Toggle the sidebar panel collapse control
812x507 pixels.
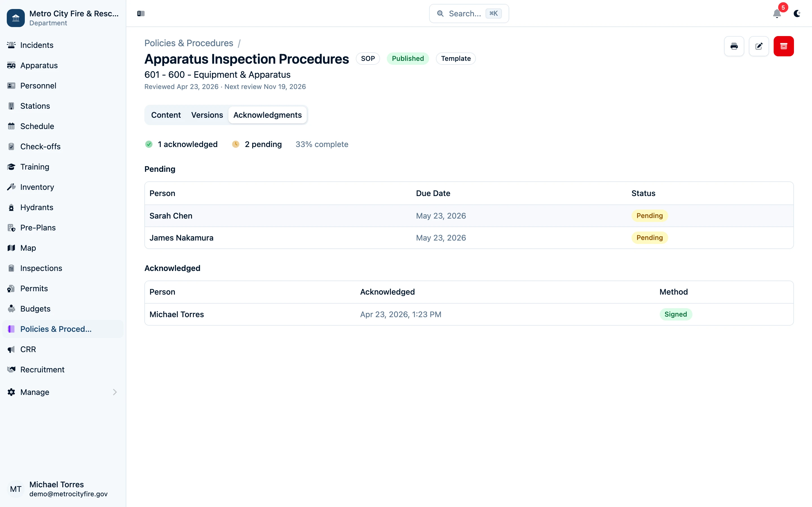click(x=141, y=14)
